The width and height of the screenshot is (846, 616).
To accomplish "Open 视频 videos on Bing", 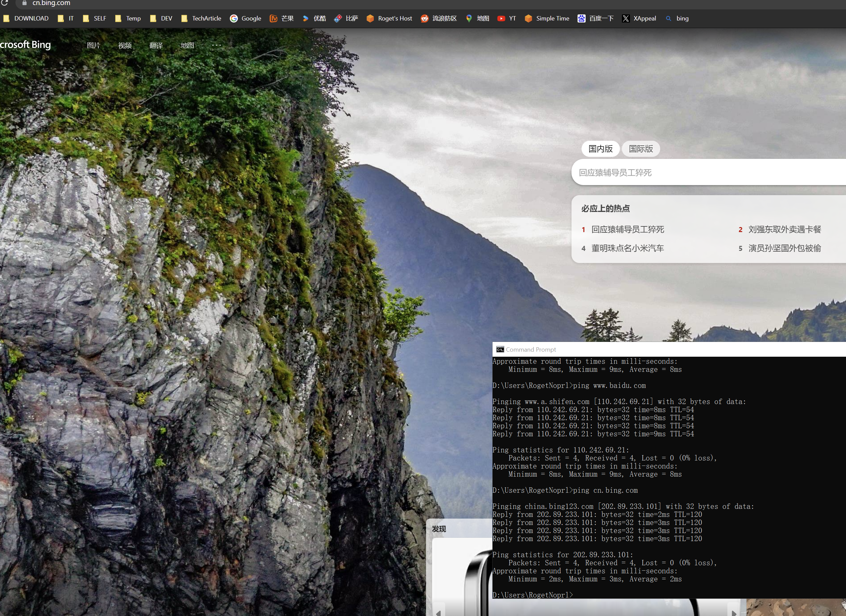I will 125,45.
